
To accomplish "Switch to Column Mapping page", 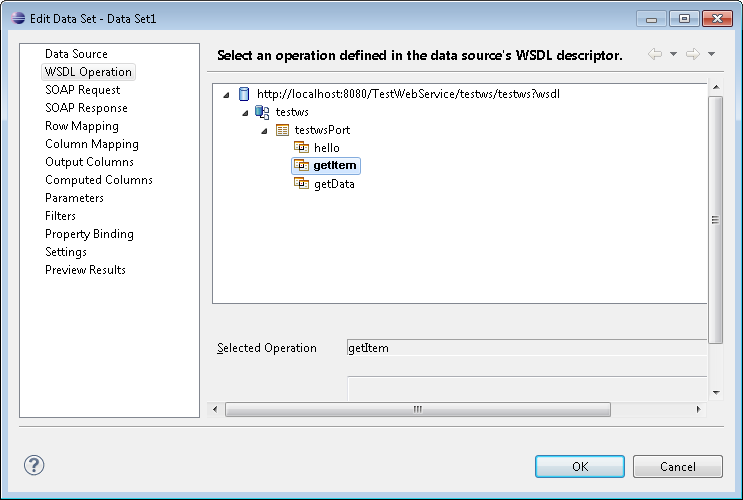I will [92, 144].
